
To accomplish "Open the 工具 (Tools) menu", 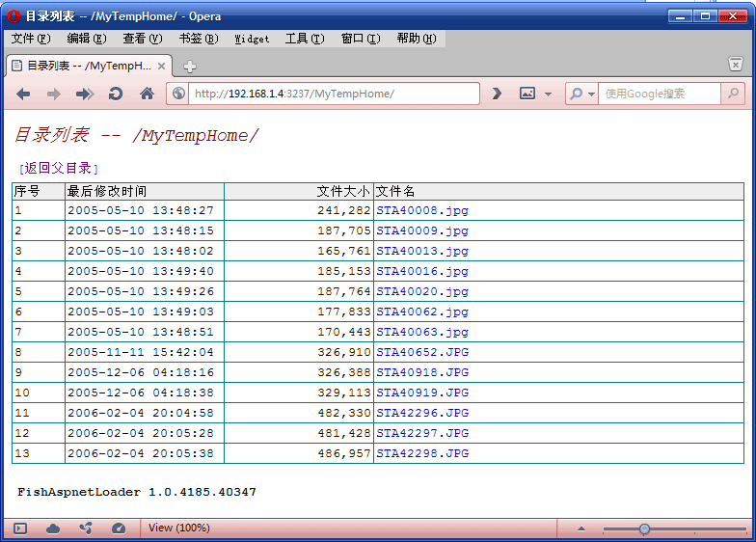I will [304, 39].
